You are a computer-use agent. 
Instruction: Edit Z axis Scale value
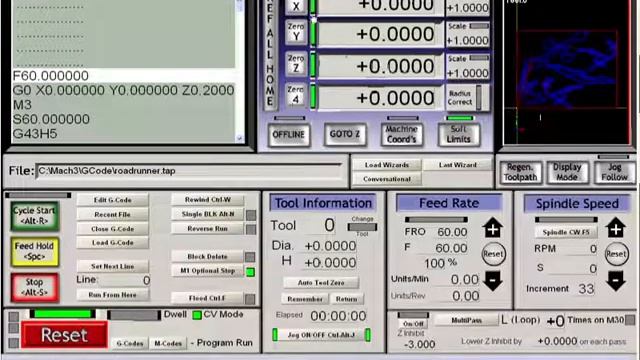pyautogui.click(x=467, y=73)
